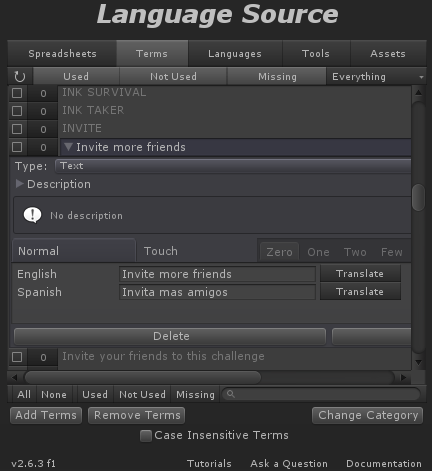
Task: Check the INVITE term checkbox
Action: (x=17, y=129)
